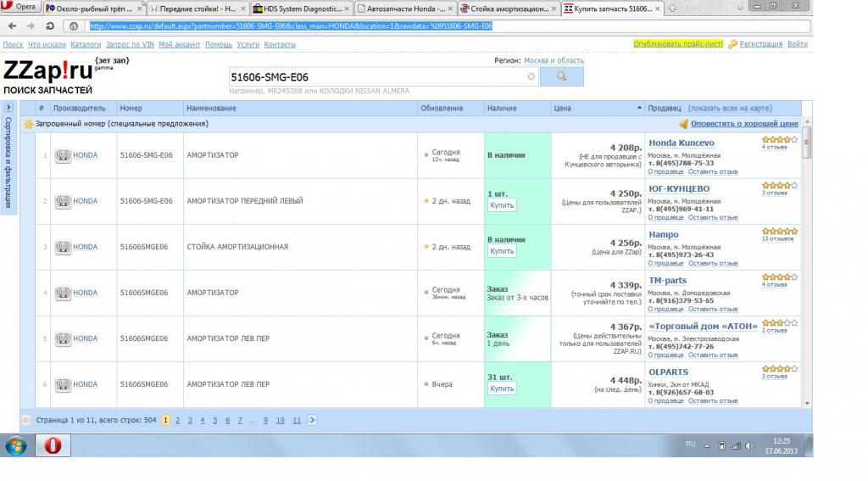Image resolution: width=868 pixels, height=481 pixels.
Task: Click the Регистрация link
Action: pos(761,44)
